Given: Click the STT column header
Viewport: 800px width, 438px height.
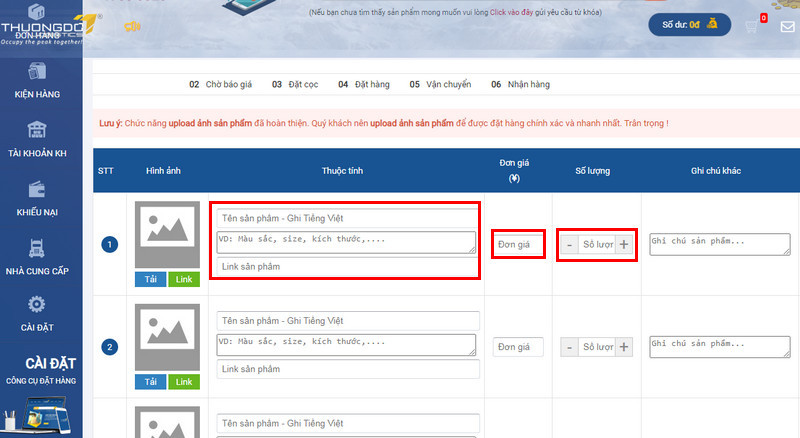Looking at the screenshot, I should click(x=106, y=171).
